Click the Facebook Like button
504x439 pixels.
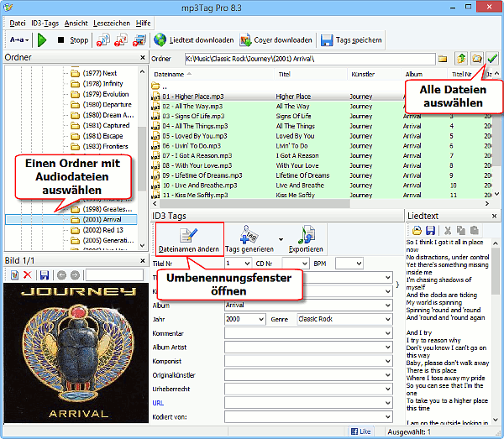361,431
